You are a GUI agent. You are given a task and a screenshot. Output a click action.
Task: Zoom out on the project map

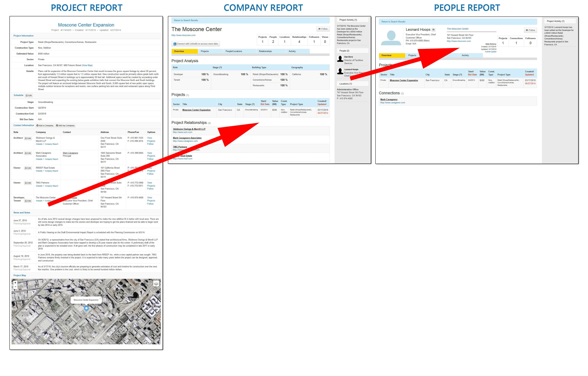[15, 287]
